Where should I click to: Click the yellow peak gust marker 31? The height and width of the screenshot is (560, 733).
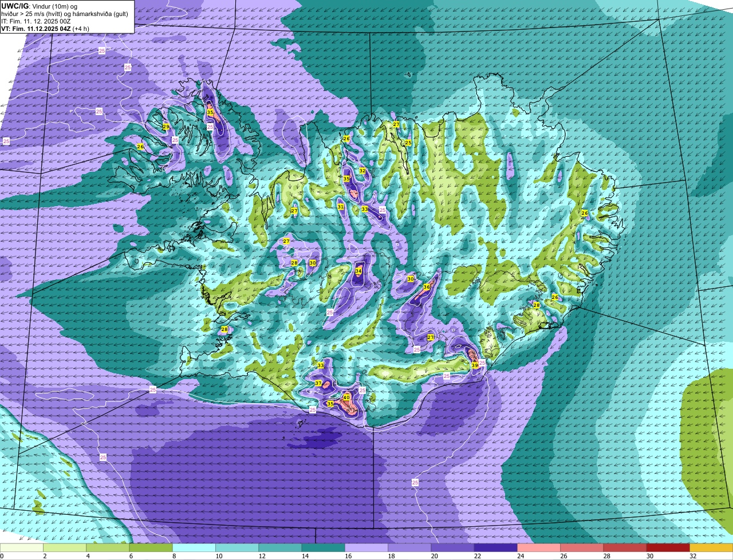click(341, 207)
